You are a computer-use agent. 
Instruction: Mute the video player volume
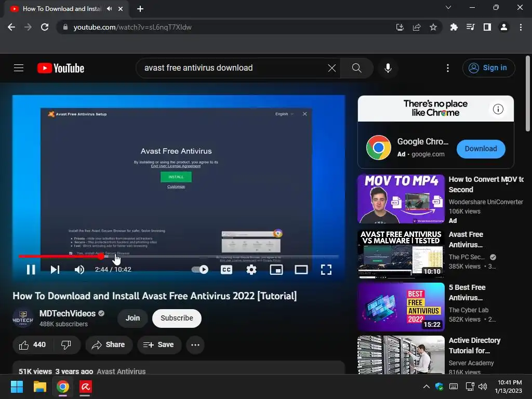[x=79, y=270]
